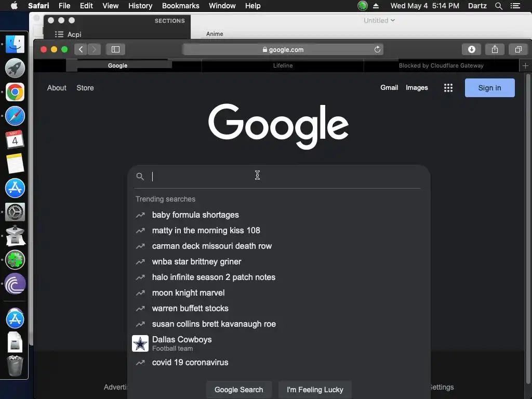Show Safari downloads
This screenshot has height=399, width=532.
click(x=471, y=49)
